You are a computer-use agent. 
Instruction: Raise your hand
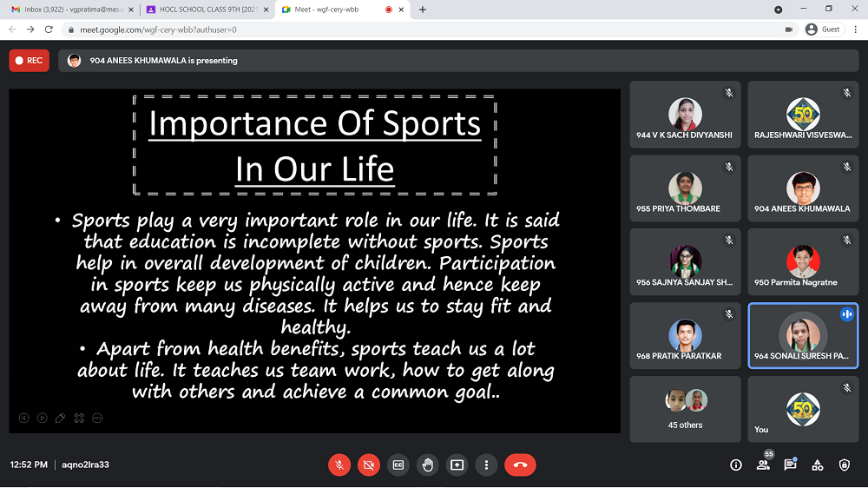[428, 465]
